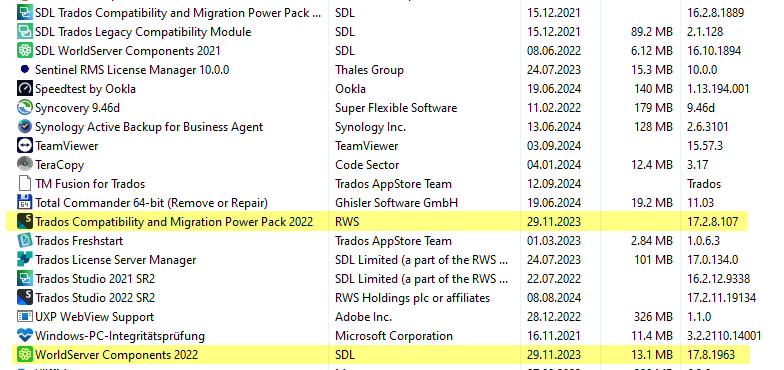Click publisher Ghisler Software GmbH
The width and height of the screenshot is (784, 370).
(396, 203)
